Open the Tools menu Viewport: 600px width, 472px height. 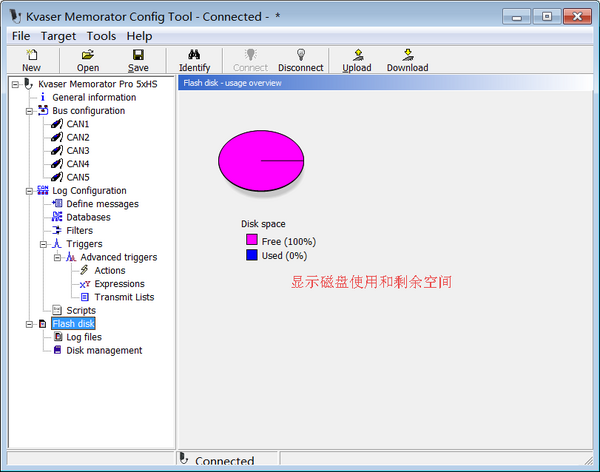coord(101,36)
